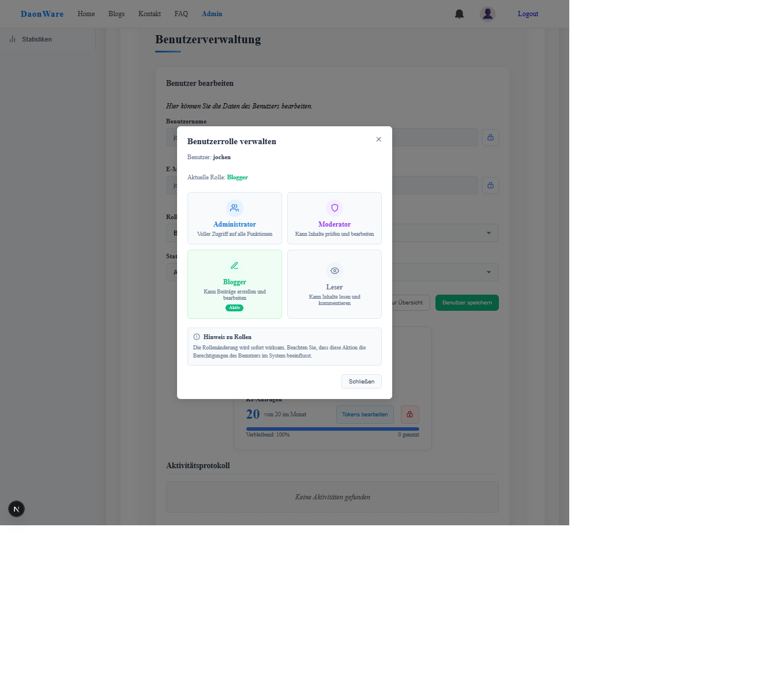The height and width of the screenshot is (700, 759).
Task: Click the Moderator shield icon
Action: (x=335, y=208)
